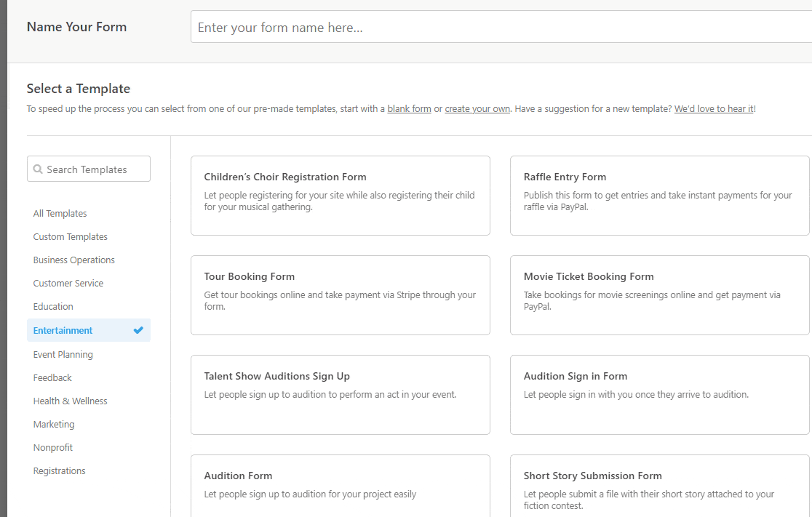Select the Entertainment category
This screenshot has height=517, width=812.
89,330
